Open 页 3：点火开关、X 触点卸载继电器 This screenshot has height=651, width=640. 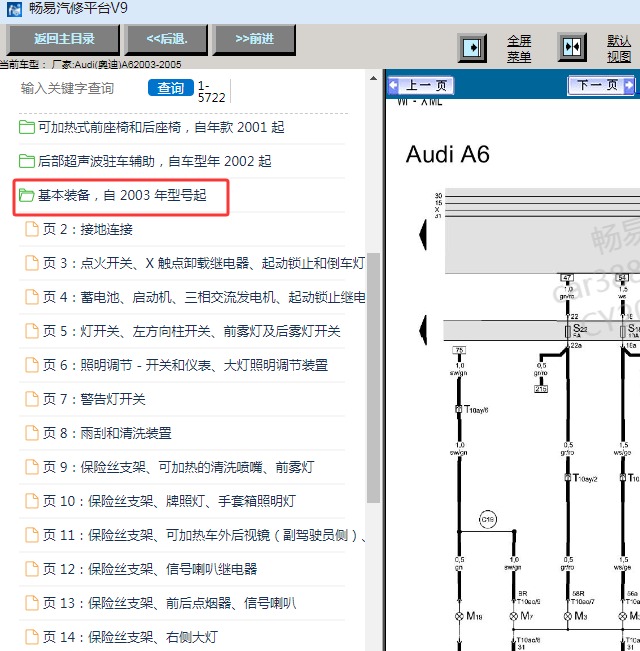click(204, 263)
